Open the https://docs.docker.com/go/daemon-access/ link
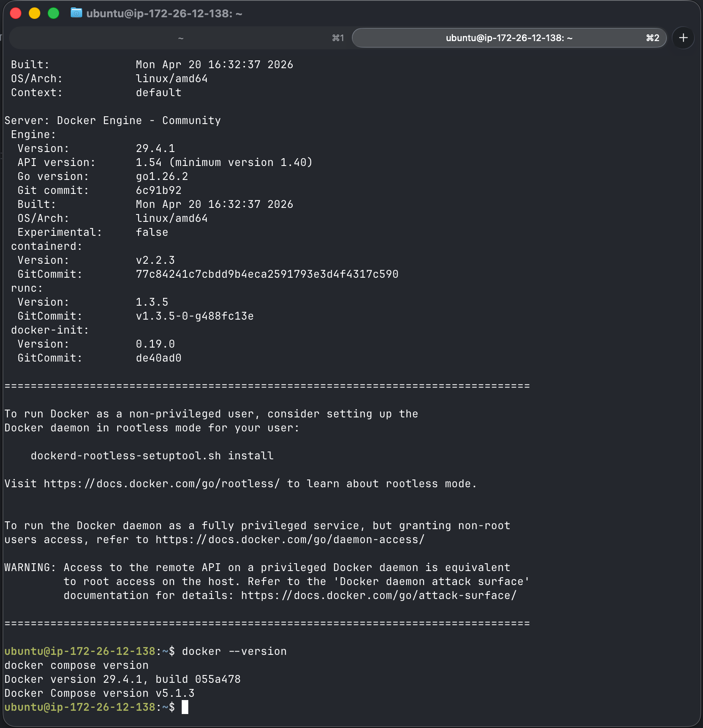This screenshot has width=703, height=728. pyautogui.click(x=290, y=539)
